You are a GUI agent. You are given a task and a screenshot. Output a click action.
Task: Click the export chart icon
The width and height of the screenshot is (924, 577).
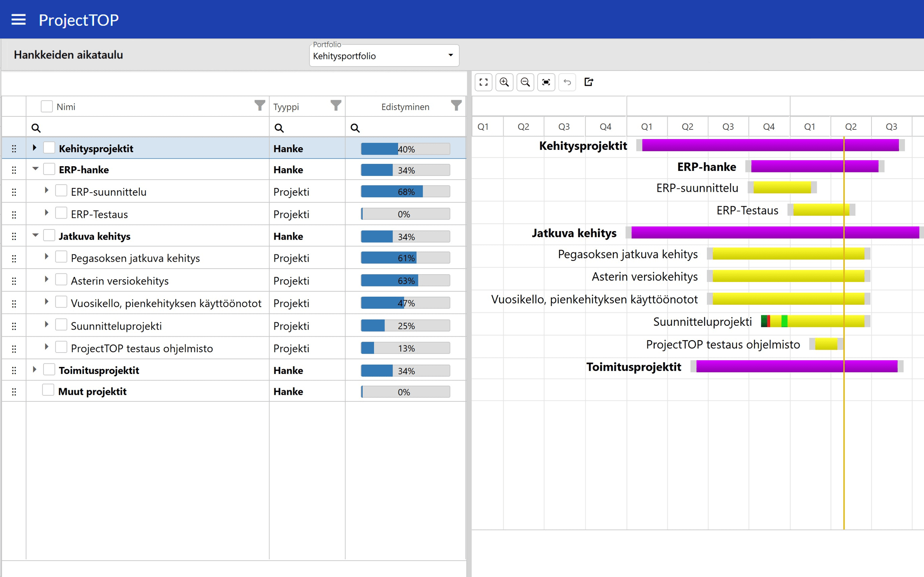pyautogui.click(x=588, y=82)
